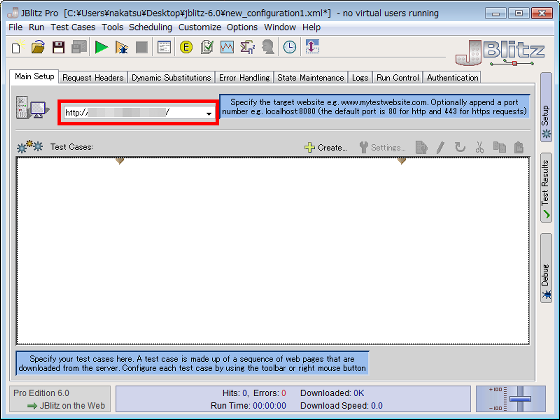Select the Main Setup tab
This screenshot has width=560, height=420.
34,76
